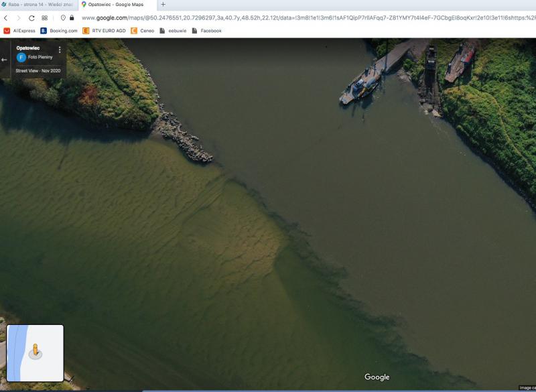Open the minimap with Pegman
536x392 pixels.
click(x=35, y=353)
